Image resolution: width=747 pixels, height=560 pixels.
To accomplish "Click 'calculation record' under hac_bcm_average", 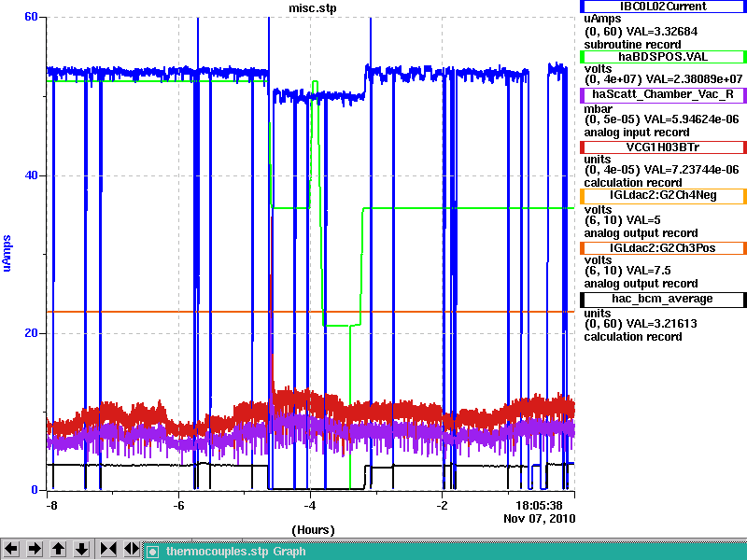I will click(x=633, y=337).
